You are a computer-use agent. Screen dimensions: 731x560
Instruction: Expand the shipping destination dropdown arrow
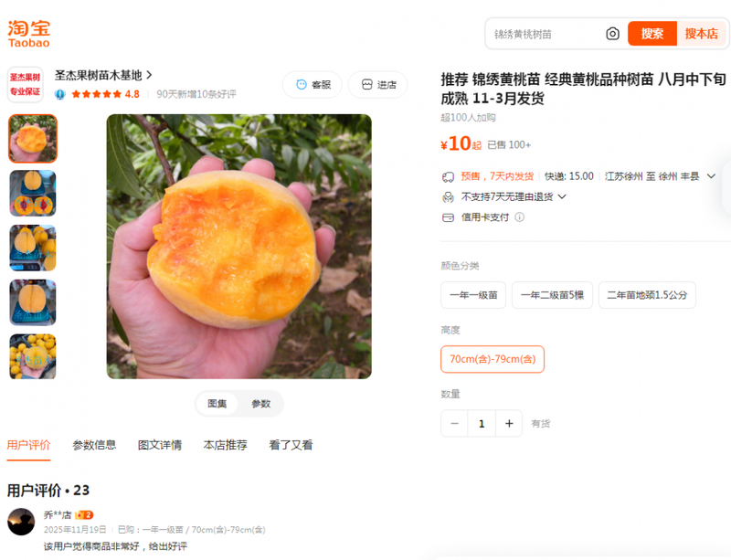(x=711, y=176)
